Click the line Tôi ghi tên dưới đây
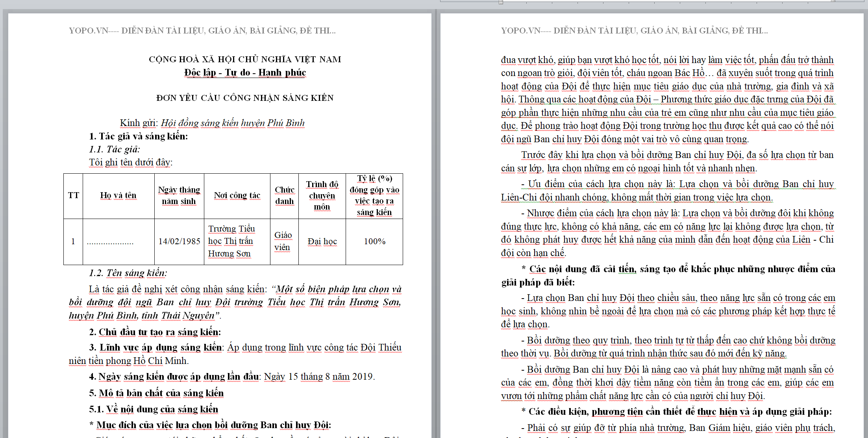The height and width of the screenshot is (438, 868). [131, 162]
